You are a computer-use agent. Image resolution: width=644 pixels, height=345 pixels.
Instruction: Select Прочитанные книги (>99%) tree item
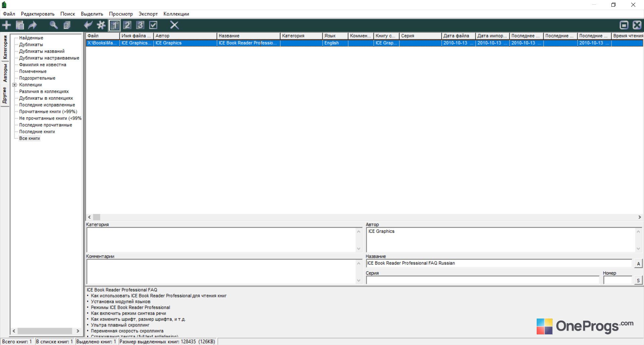coord(48,112)
